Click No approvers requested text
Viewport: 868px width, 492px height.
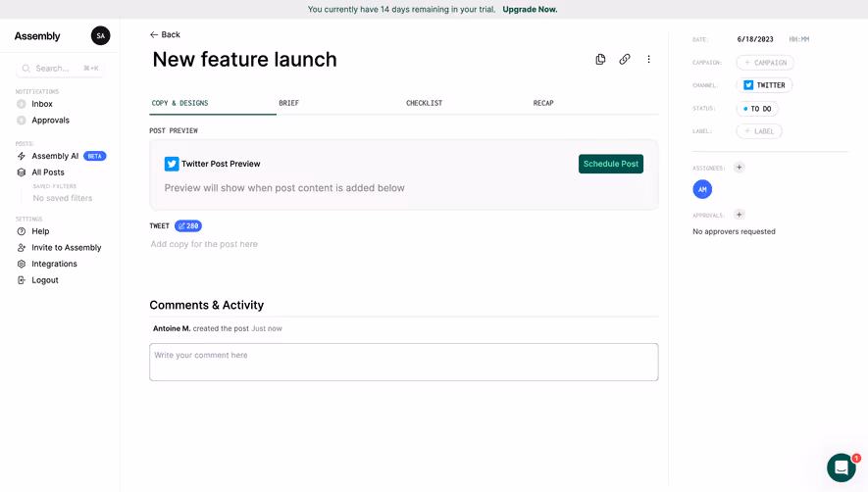734,231
